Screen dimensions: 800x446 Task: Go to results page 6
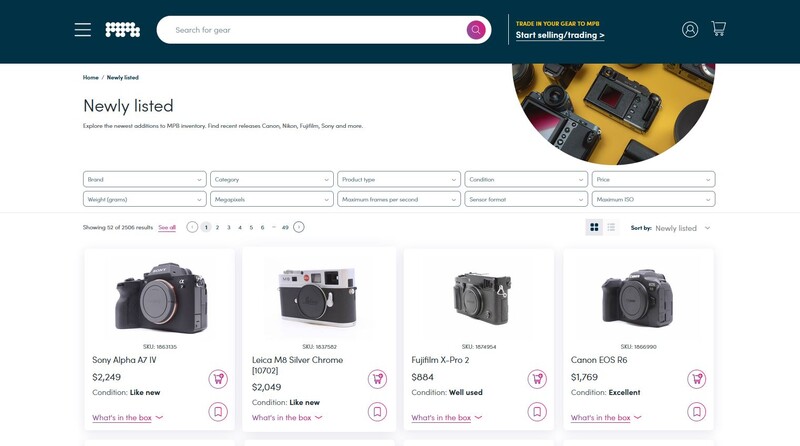(262, 227)
